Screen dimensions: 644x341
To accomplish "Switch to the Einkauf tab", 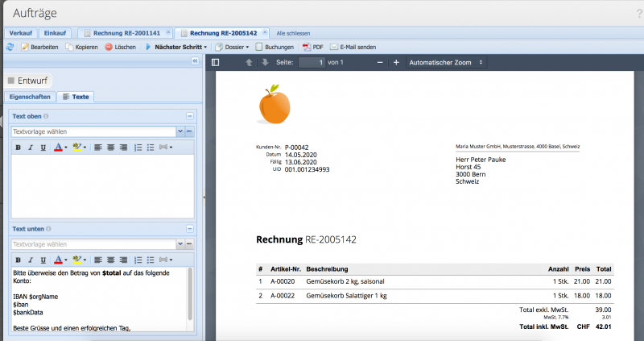I will pos(55,33).
